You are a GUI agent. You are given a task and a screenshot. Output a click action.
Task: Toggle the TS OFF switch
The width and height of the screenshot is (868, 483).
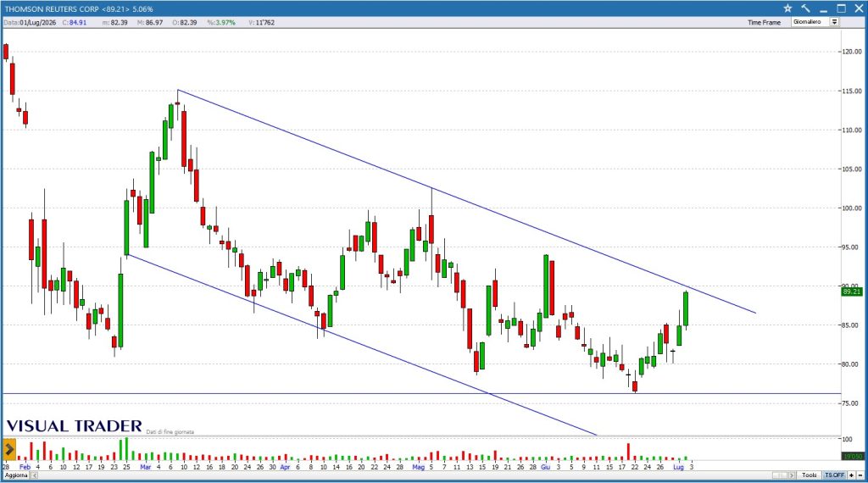click(834, 475)
